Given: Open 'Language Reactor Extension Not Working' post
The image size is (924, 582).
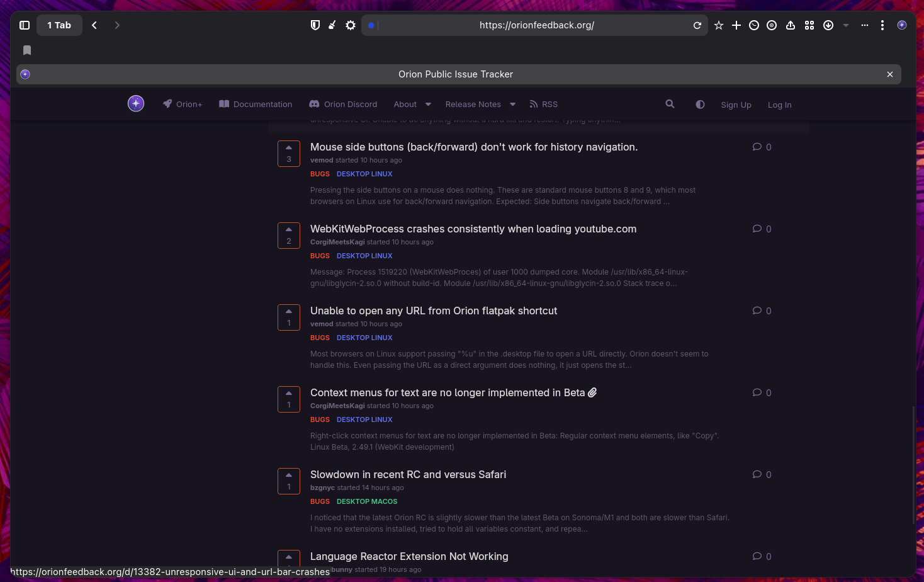Looking at the screenshot, I should (x=409, y=557).
